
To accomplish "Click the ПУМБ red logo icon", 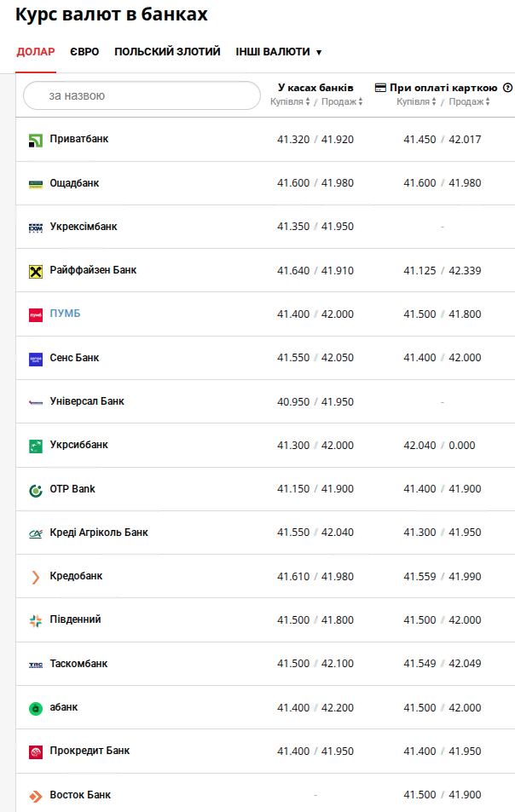I will (x=35, y=314).
